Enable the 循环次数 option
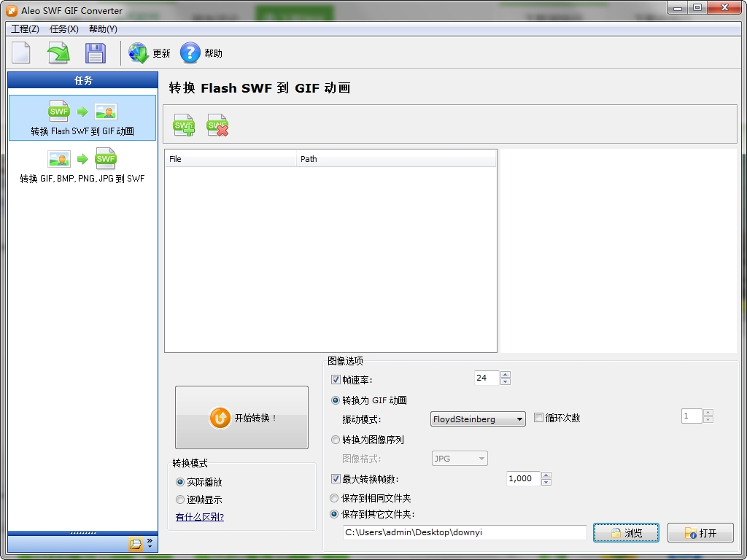 [x=538, y=416]
